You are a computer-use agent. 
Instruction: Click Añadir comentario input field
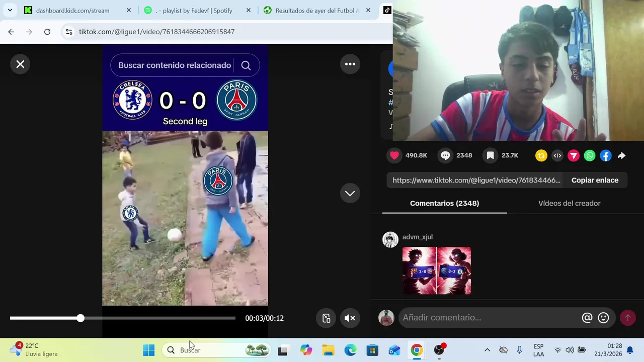point(490,318)
